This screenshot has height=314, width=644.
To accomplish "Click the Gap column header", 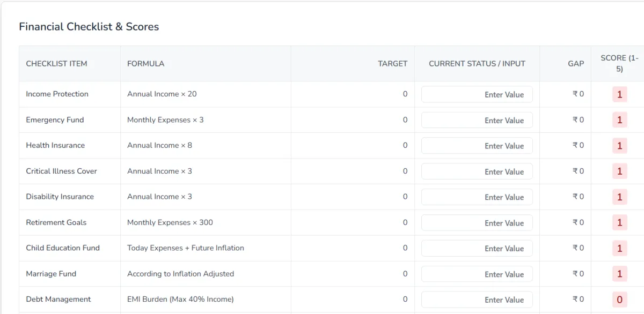I will point(575,64).
